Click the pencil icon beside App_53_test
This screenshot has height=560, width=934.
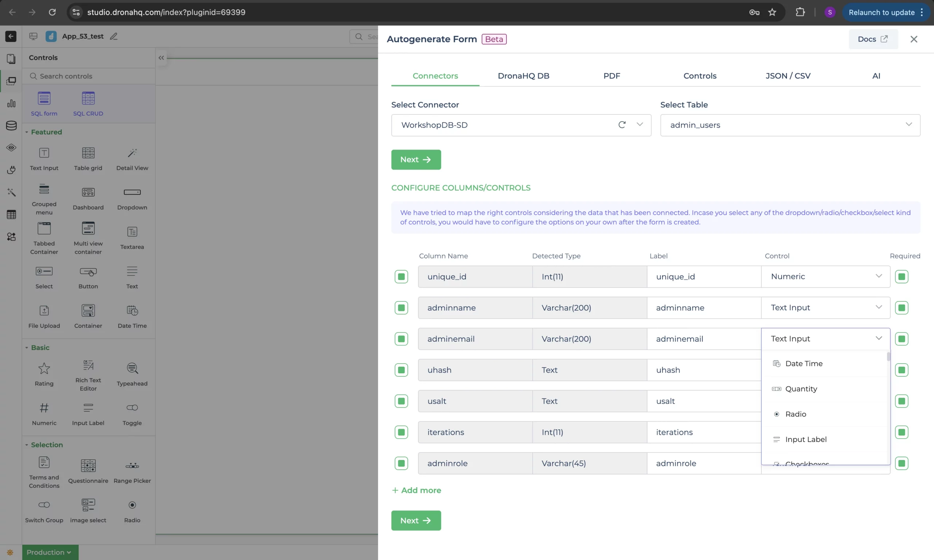point(113,36)
